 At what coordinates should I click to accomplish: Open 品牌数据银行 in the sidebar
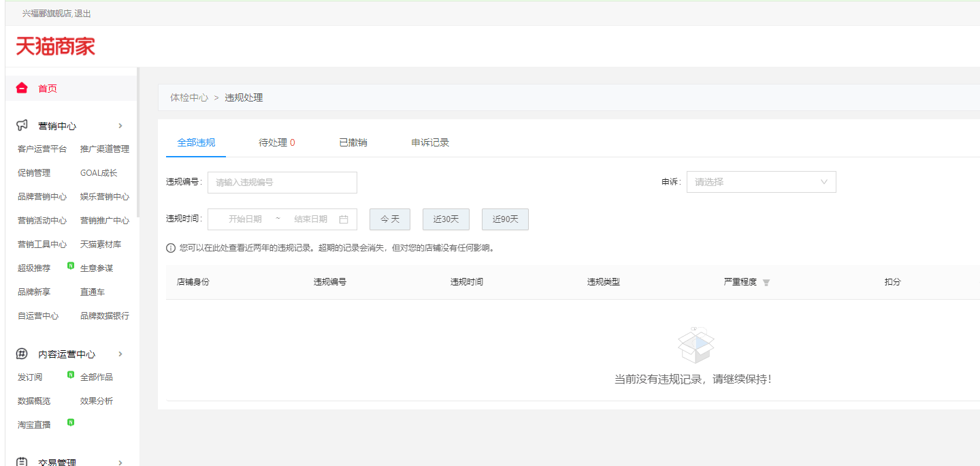point(105,316)
